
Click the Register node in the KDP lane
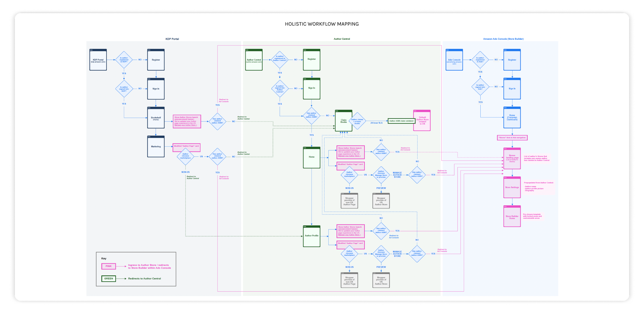(x=156, y=60)
